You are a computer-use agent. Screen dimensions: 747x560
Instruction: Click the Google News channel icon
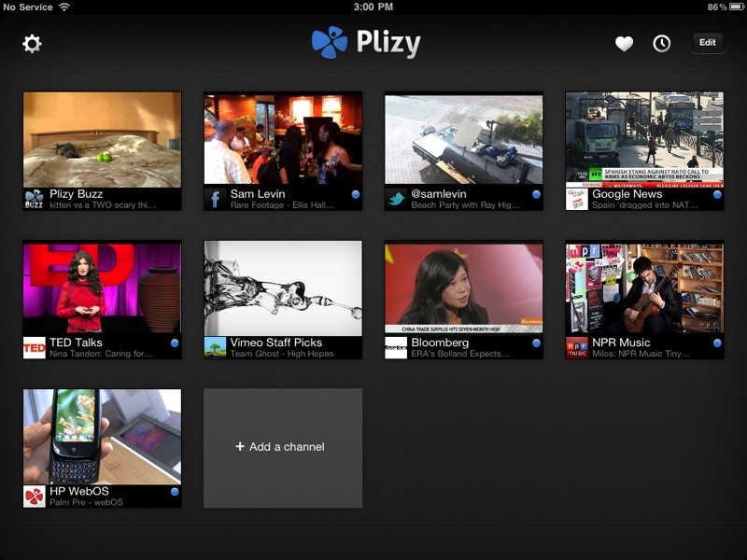click(576, 199)
